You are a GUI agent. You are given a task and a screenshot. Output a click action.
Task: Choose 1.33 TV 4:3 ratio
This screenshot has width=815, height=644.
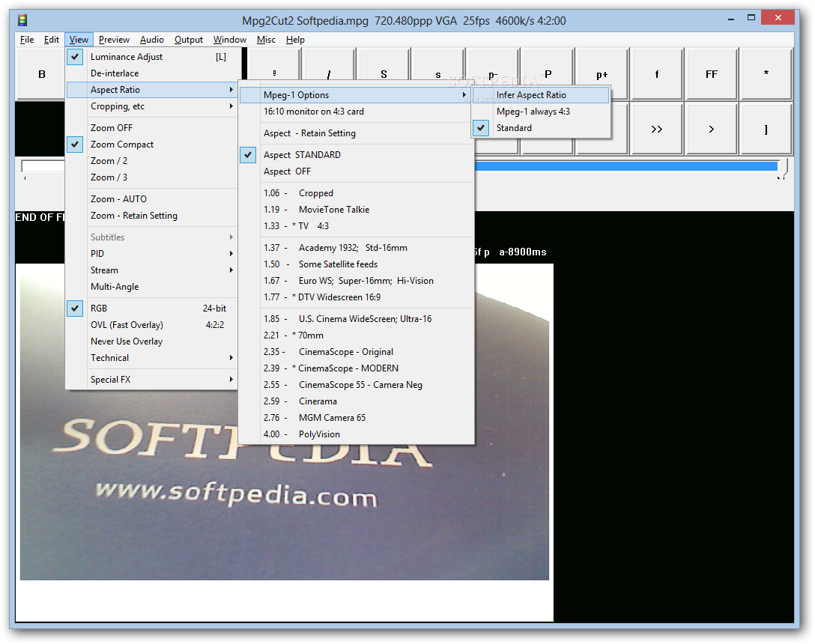coord(357,226)
